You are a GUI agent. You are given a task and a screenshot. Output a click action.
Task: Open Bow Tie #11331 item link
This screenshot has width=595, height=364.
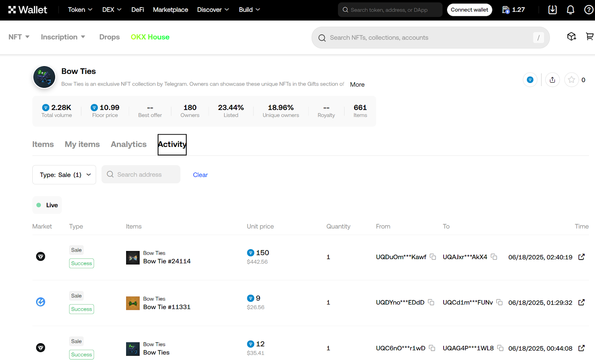tap(167, 307)
